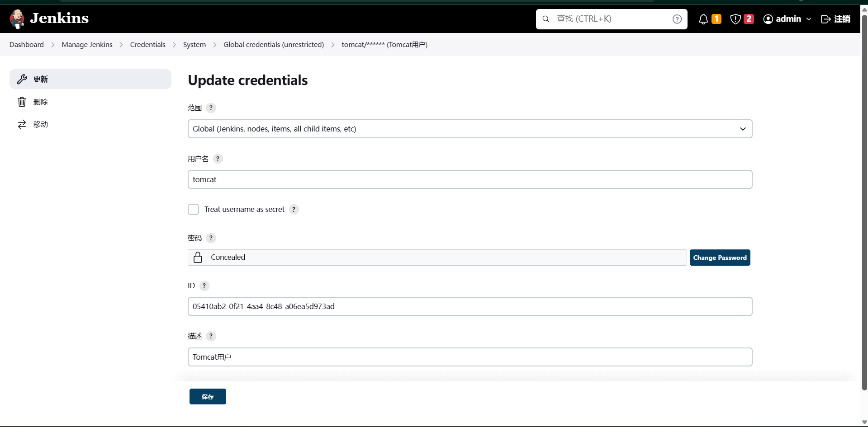The height and width of the screenshot is (427, 868).
Task: Open help for 描述 field
Action: coord(211,336)
